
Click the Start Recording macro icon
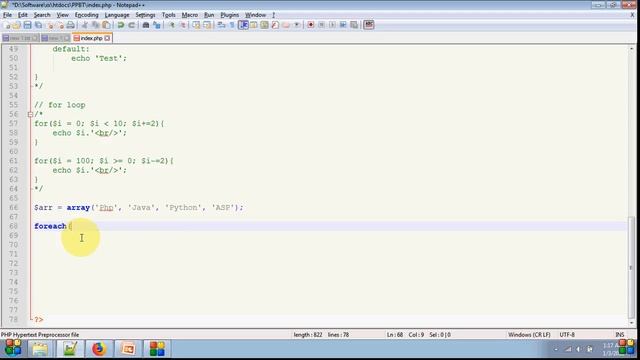[x=311, y=25]
